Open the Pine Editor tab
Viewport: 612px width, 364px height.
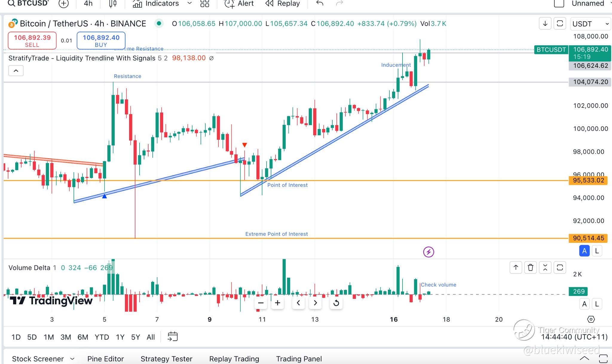[105, 359]
